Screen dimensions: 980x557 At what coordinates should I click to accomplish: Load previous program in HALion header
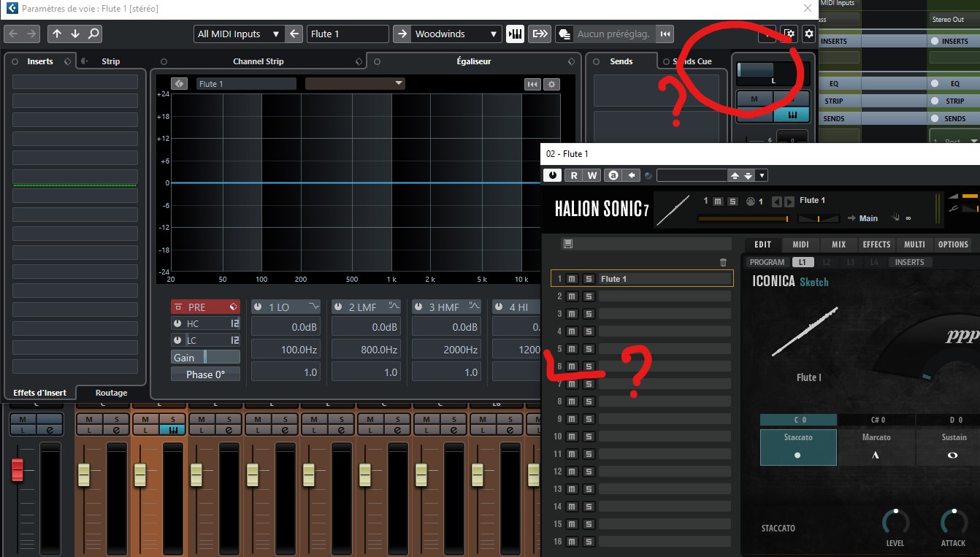pos(777,201)
